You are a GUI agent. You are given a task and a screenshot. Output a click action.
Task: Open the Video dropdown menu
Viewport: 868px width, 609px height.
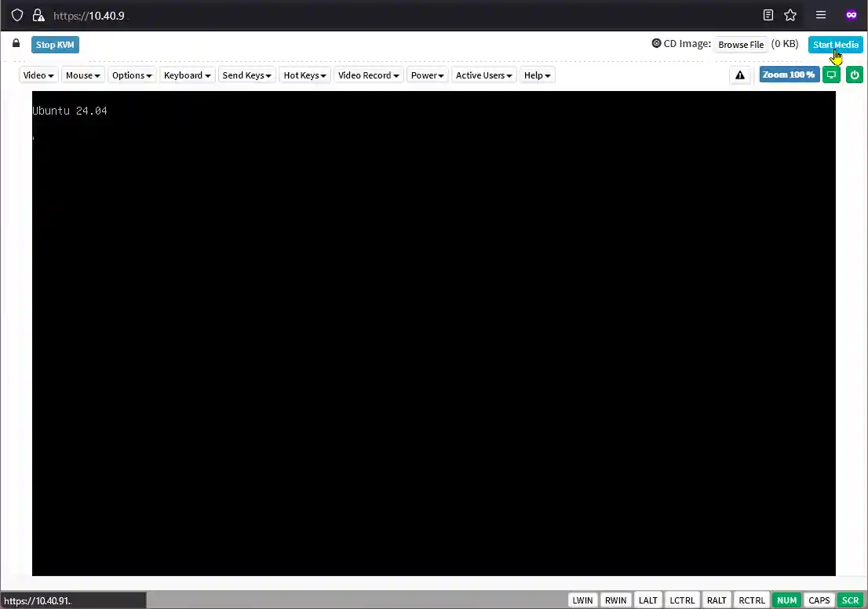tap(38, 75)
